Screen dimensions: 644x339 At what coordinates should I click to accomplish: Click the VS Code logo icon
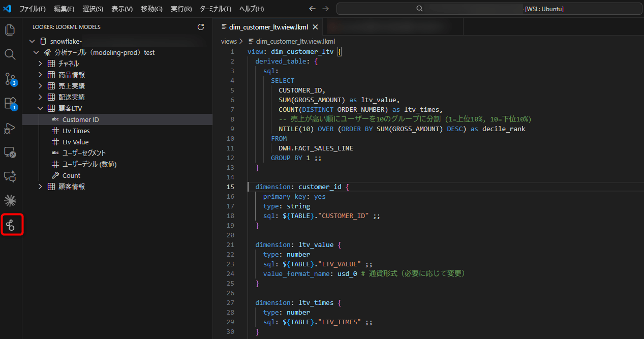click(7, 9)
